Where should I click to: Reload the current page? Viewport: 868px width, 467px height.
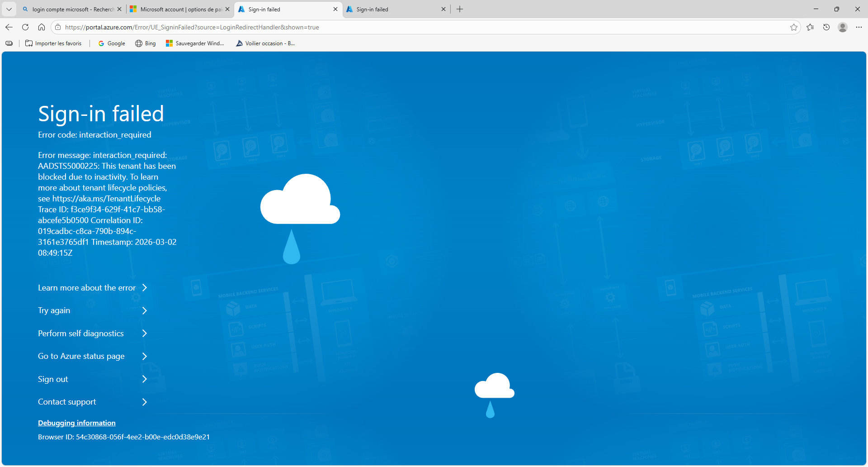25,27
